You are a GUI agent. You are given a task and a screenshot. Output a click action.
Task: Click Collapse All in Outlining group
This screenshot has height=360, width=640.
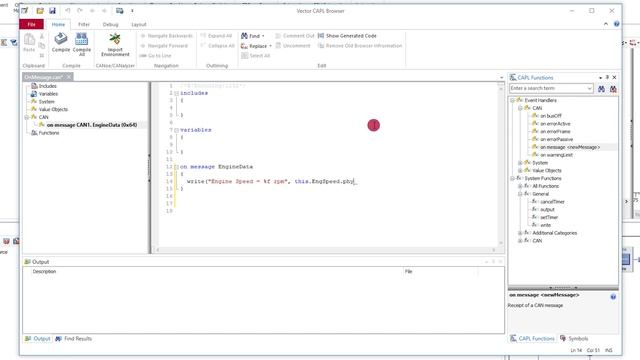[218, 46]
